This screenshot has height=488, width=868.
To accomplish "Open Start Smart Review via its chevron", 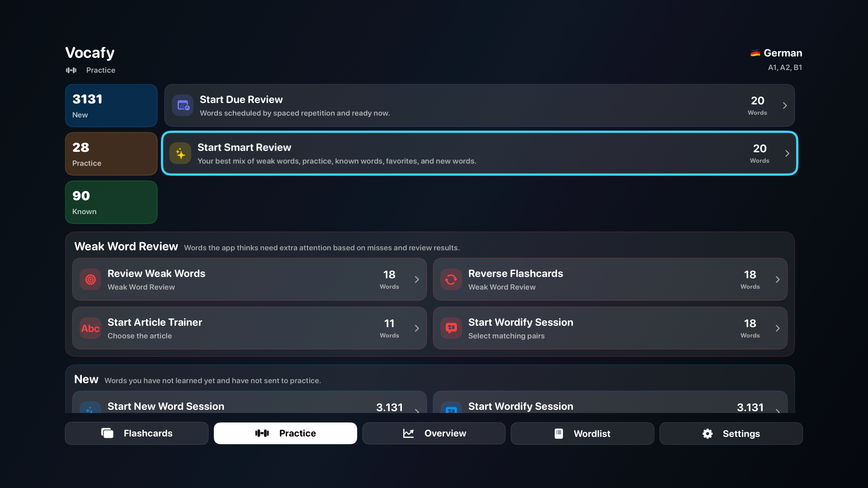I will pos(787,154).
